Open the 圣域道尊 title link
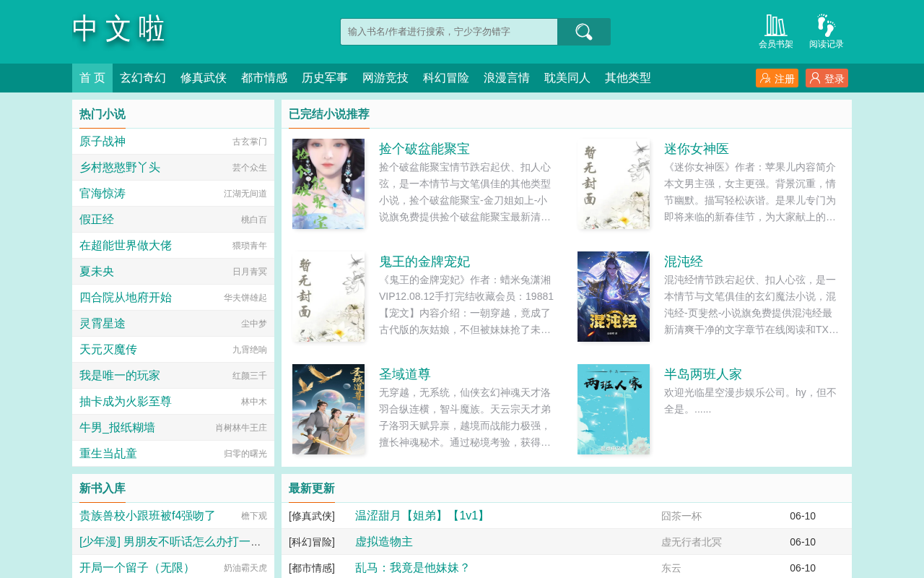This screenshot has height=578, width=924. click(405, 374)
